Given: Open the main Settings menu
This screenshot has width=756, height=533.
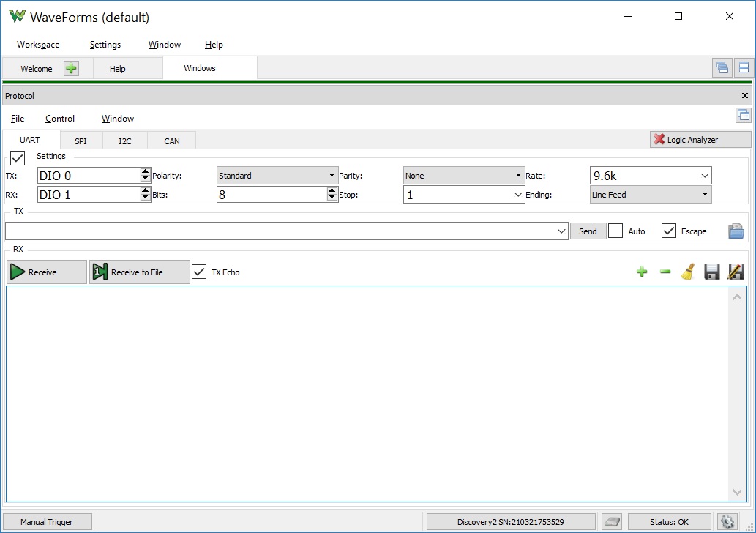Looking at the screenshot, I should [105, 45].
